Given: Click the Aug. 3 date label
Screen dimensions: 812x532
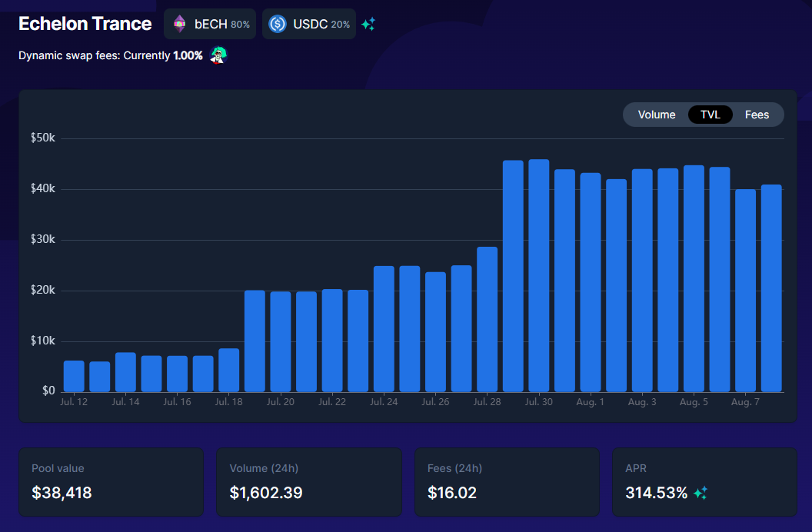Looking at the screenshot, I should (642, 402).
